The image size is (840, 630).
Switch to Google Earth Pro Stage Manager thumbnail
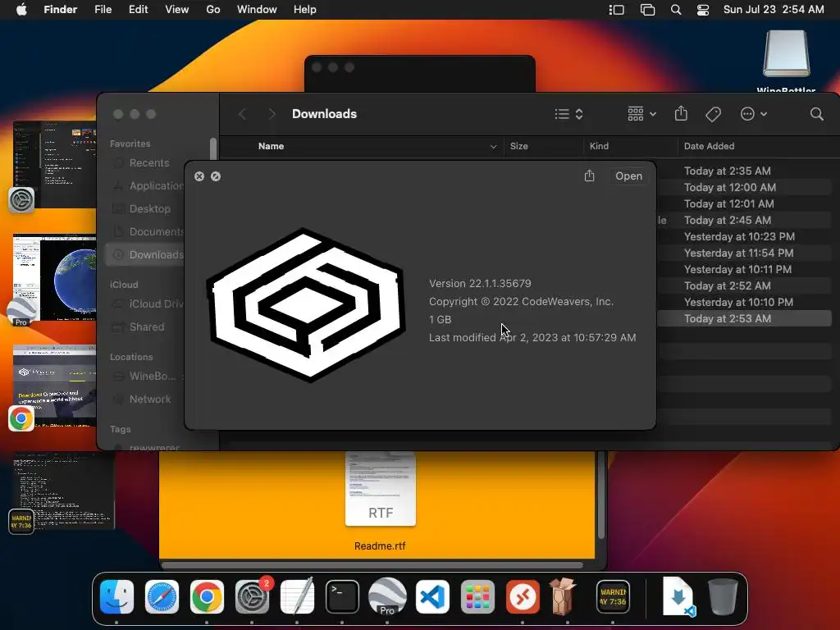[x=55, y=277]
